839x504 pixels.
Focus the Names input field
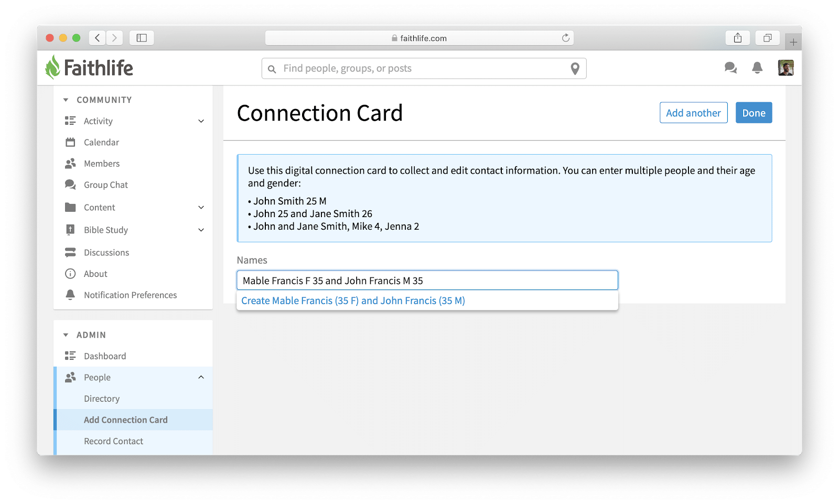tap(427, 280)
